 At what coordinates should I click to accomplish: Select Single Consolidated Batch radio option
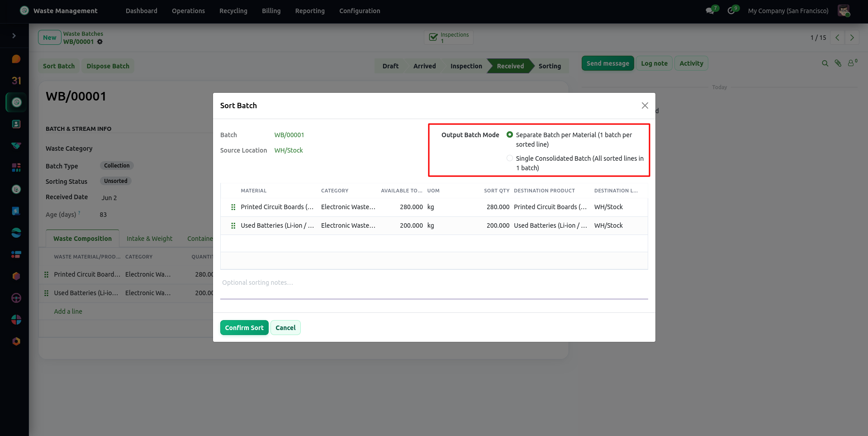[x=510, y=158]
